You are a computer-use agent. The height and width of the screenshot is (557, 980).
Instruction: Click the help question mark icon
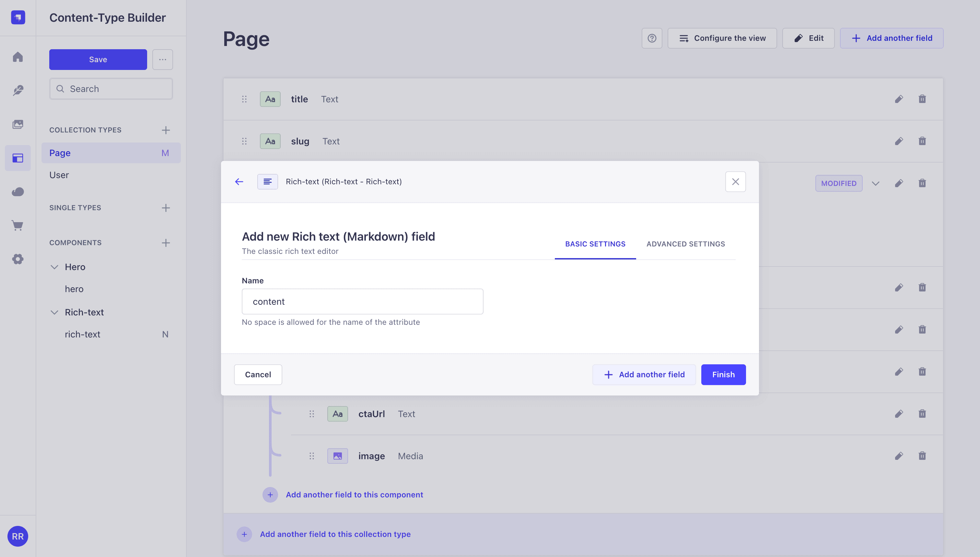651,38
